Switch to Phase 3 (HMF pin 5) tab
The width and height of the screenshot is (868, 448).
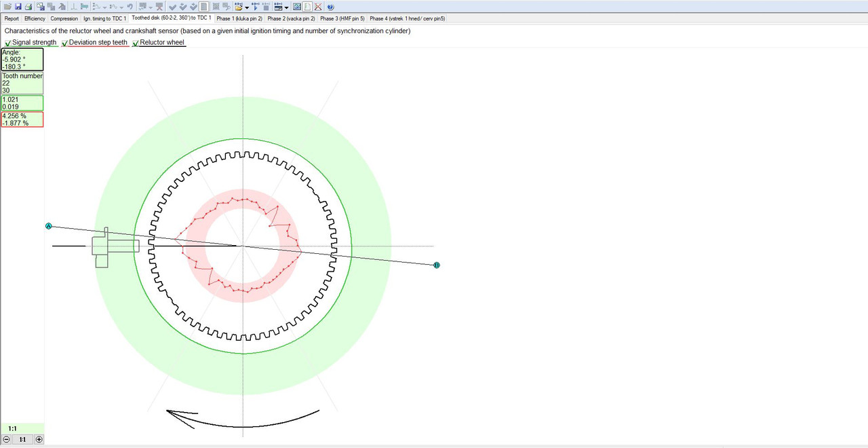click(342, 18)
